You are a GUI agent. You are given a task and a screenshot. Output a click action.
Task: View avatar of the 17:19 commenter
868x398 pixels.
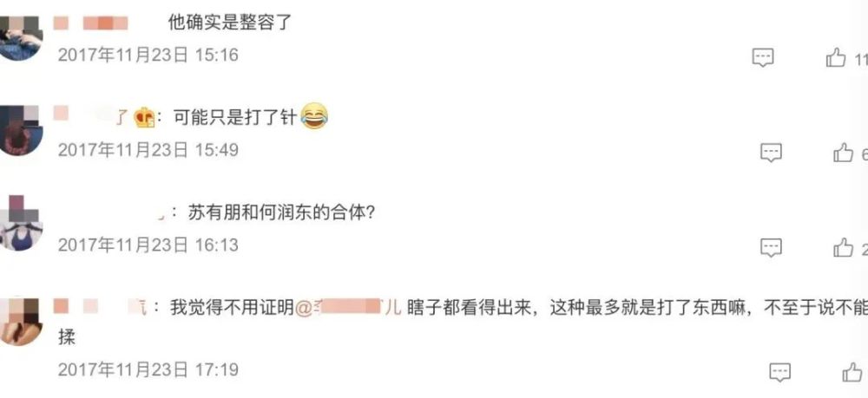pos(21,322)
